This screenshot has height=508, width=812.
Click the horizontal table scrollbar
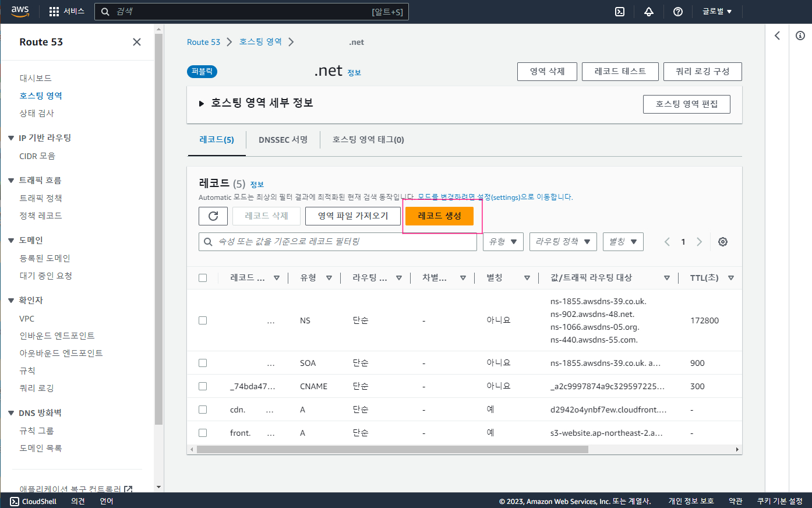(x=393, y=450)
